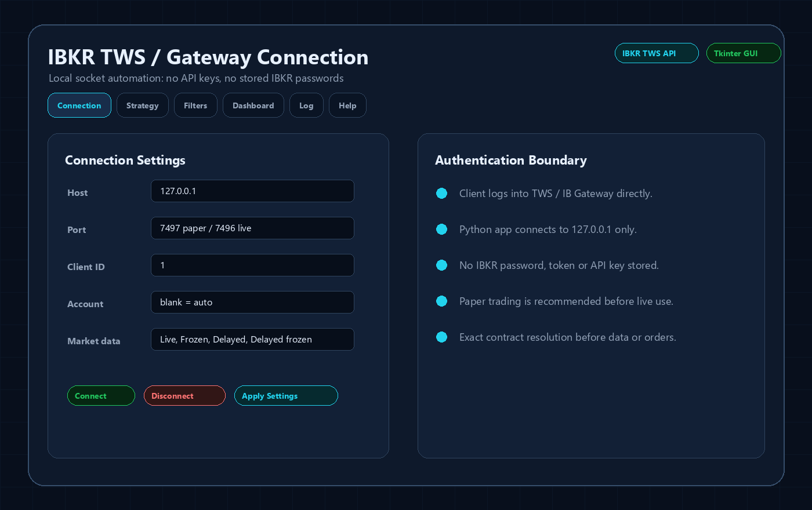
Task: Click the IBKR TWS API badge
Action: (x=657, y=53)
